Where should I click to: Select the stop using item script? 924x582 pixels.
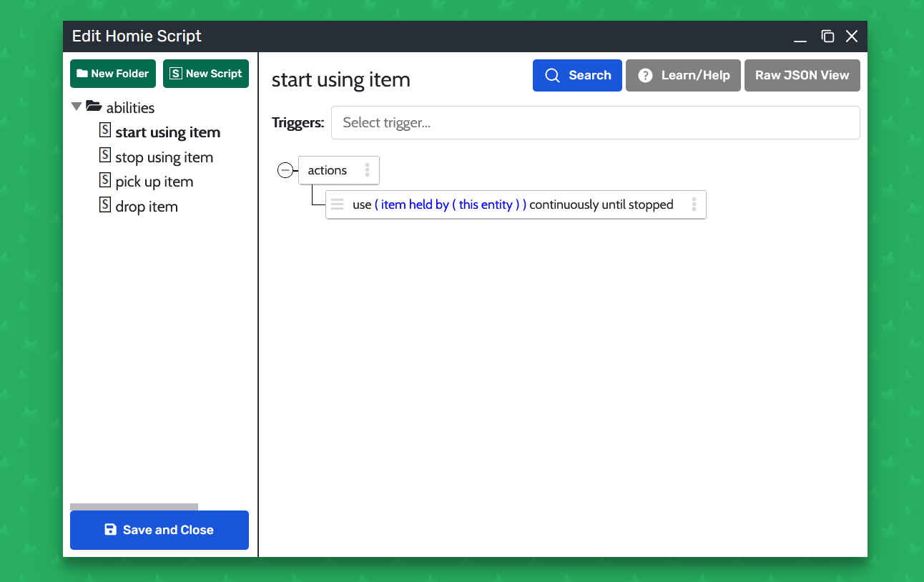[164, 157]
